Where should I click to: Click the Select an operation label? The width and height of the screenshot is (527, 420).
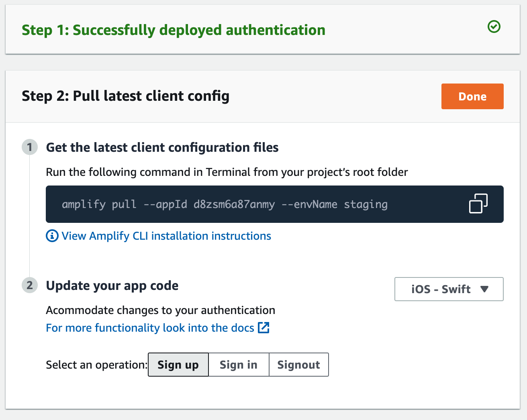click(97, 365)
